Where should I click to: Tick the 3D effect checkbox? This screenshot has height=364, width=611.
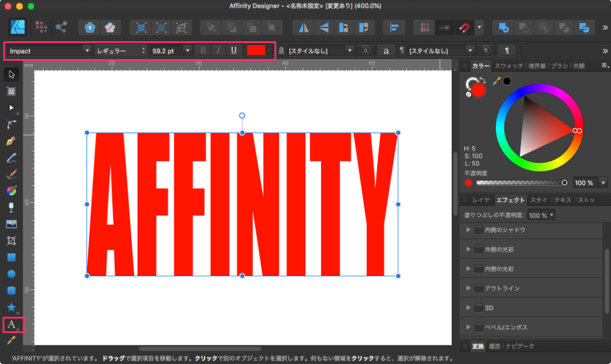click(x=479, y=308)
